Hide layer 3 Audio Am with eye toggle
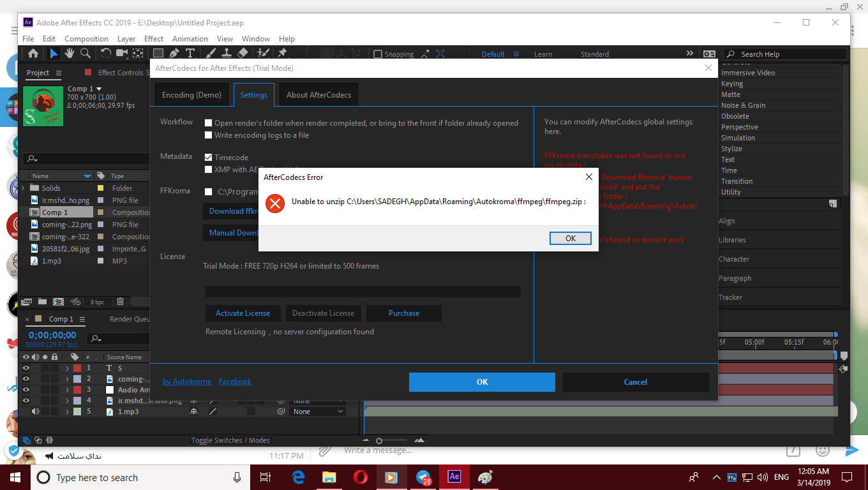 tap(26, 390)
